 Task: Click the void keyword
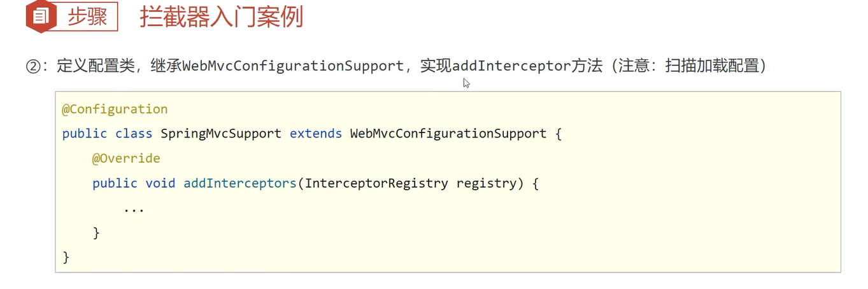pos(160,183)
